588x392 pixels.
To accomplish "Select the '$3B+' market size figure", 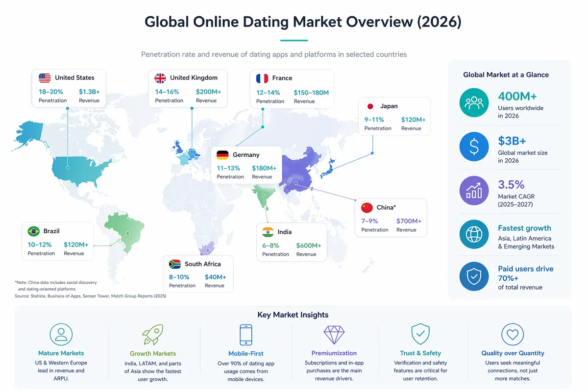I will pos(512,141).
